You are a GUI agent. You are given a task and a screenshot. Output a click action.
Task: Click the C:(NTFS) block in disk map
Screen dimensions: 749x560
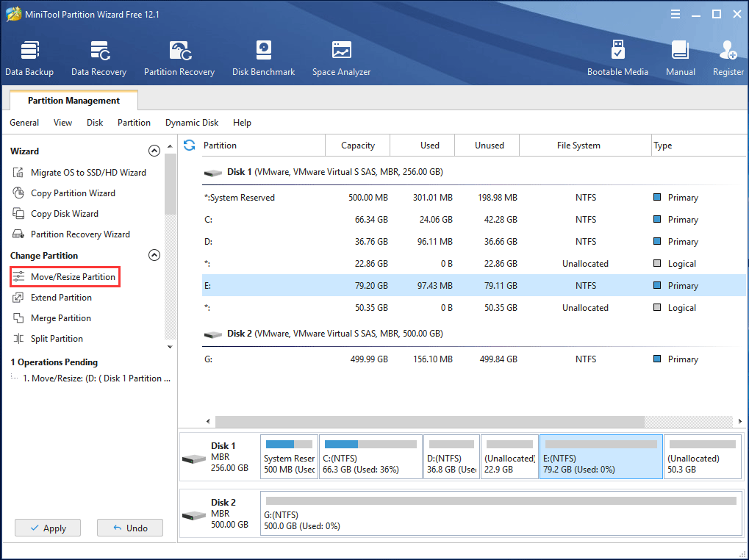(x=370, y=457)
